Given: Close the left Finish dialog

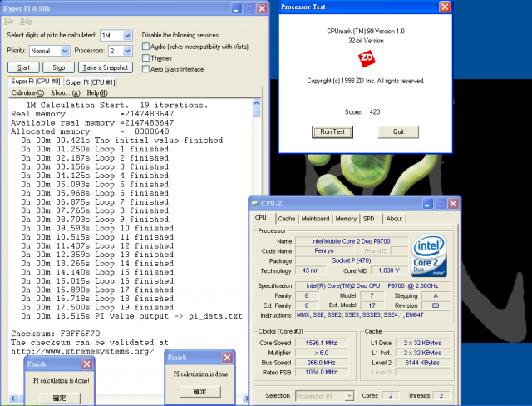Looking at the screenshot, I should tap(86, 364).
